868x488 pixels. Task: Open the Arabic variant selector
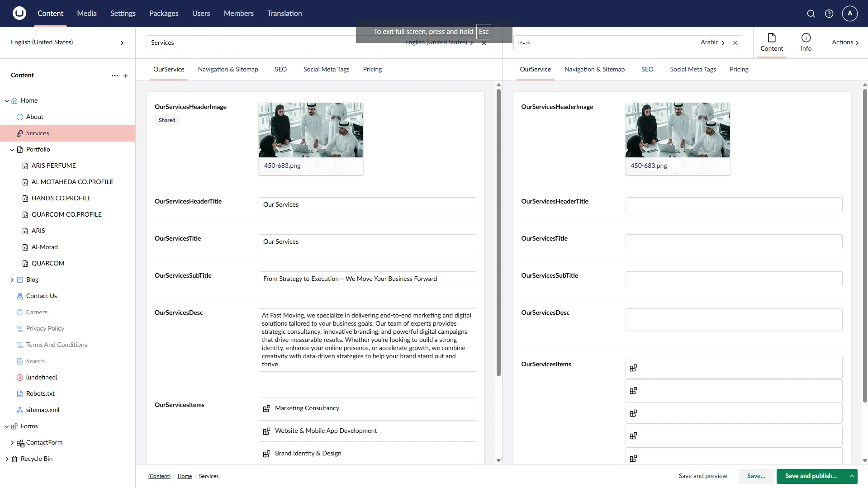[712, 43]
